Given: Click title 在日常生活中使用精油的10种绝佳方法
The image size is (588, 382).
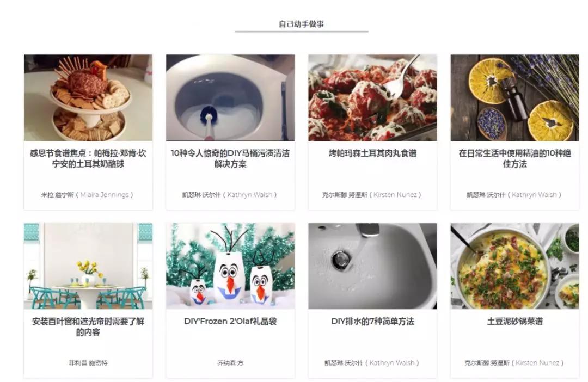Looking at the screenshot, I should click(514, 158).
